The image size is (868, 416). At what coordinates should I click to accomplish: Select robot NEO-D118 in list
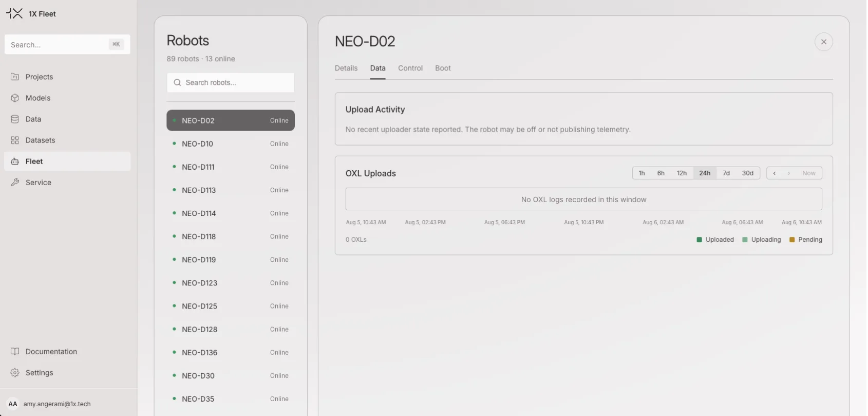tap(231, 236)
